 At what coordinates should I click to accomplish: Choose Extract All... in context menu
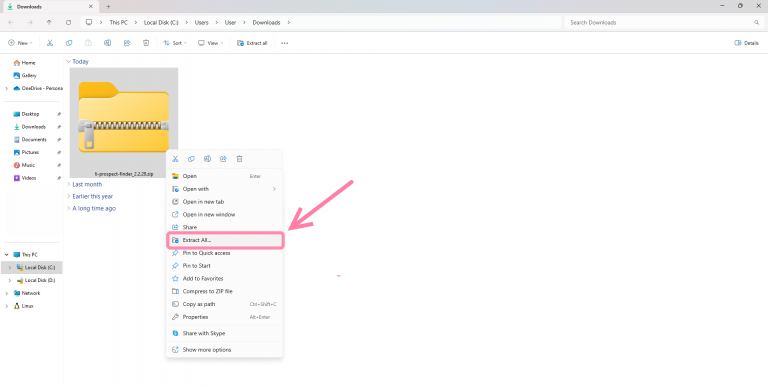click(224, 240)
